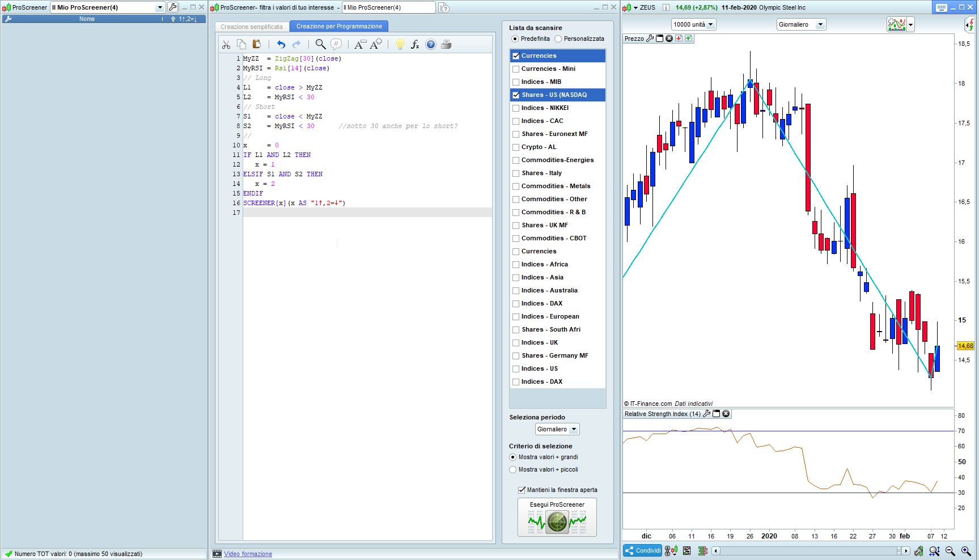The image size is (979, 560).
Task: Click the Esegui ProScreener button
Action: [557, 517]
